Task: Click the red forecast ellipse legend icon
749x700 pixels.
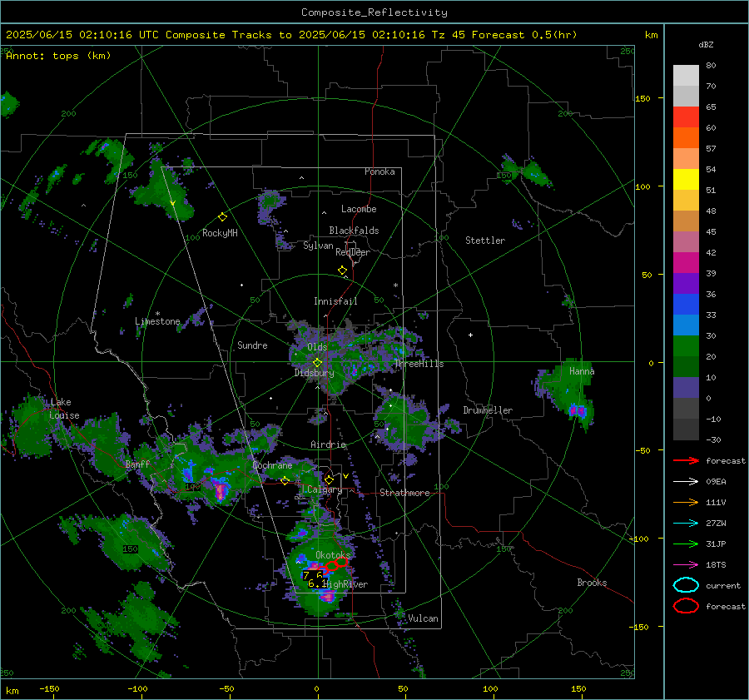Action: click(x=686, y=606)
